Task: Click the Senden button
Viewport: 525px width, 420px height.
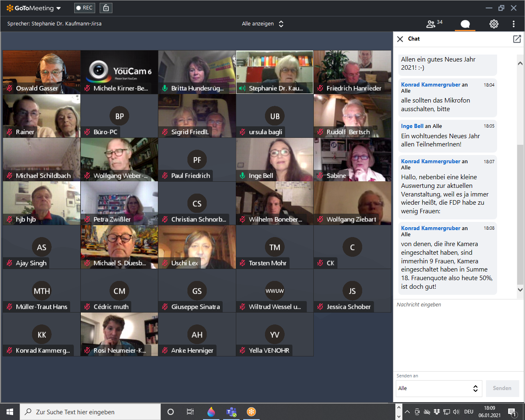Action: pos(502,388)
